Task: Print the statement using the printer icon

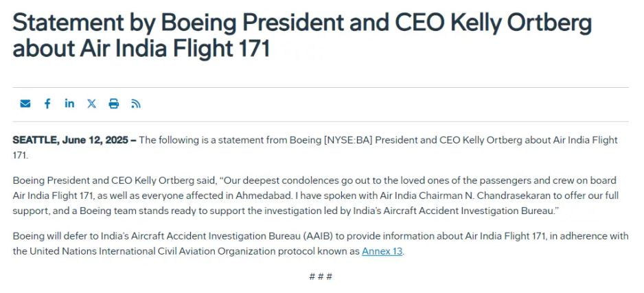Action: 114,104
